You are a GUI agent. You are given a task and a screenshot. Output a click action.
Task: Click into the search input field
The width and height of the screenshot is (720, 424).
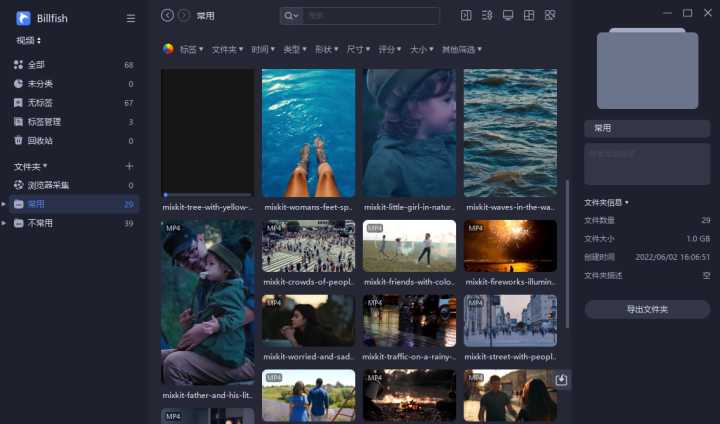(371, 16)
